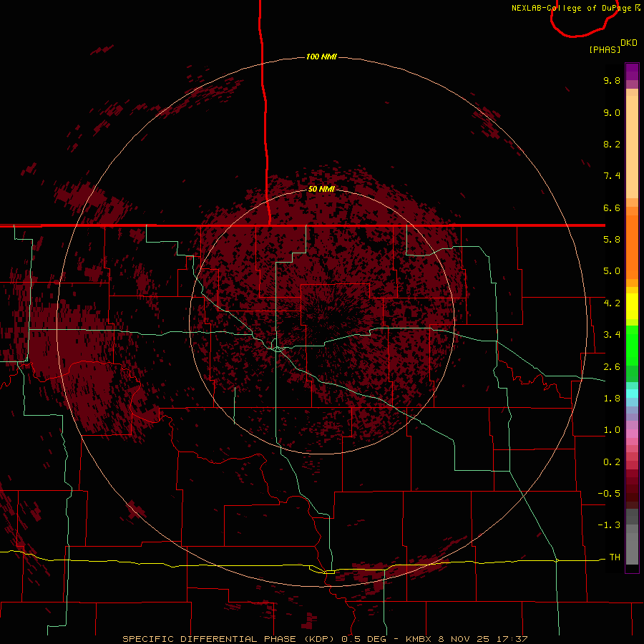Click the -1.3 value on the color scale
Screen dimensions: 644x644
pos(609,525)
